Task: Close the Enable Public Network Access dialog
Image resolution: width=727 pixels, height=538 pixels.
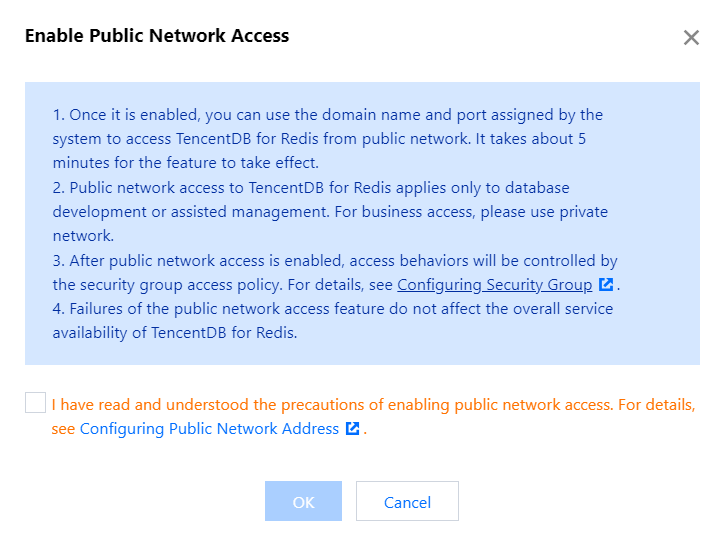Action: pyautogui.click(x=691, y=38)
